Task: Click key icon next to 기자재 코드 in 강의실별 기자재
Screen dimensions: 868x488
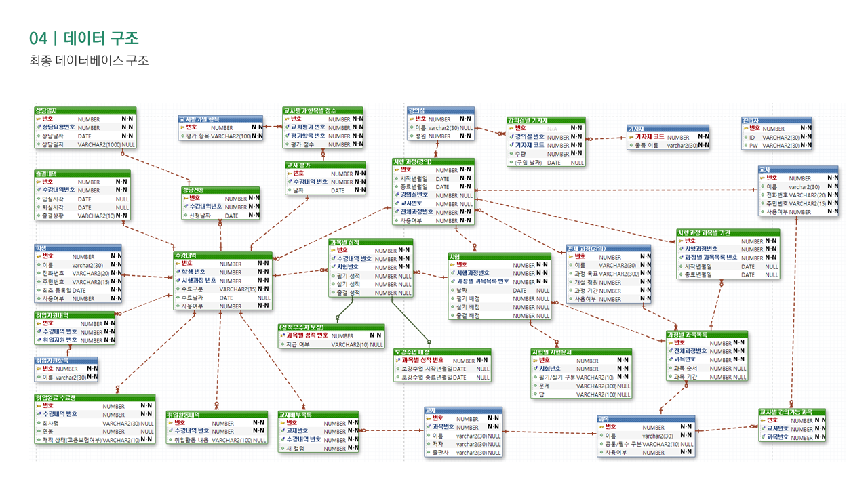Action: coord(511,145)
